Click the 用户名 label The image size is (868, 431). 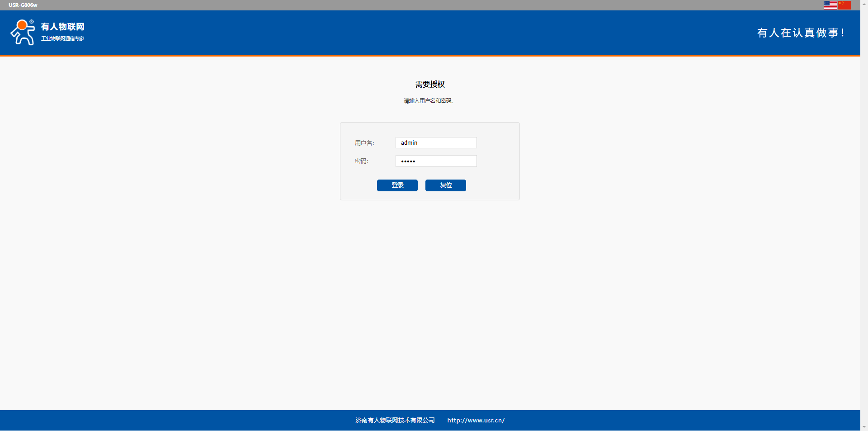pos(364,143)
